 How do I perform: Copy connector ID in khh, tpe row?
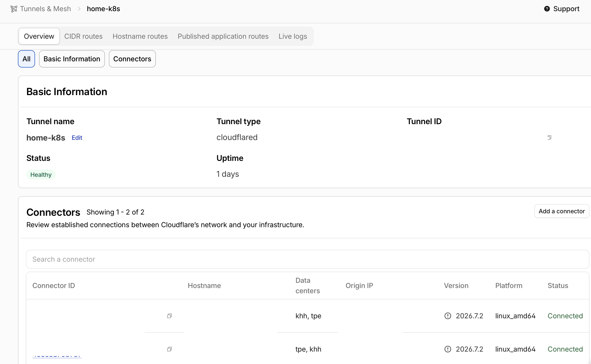169,316
